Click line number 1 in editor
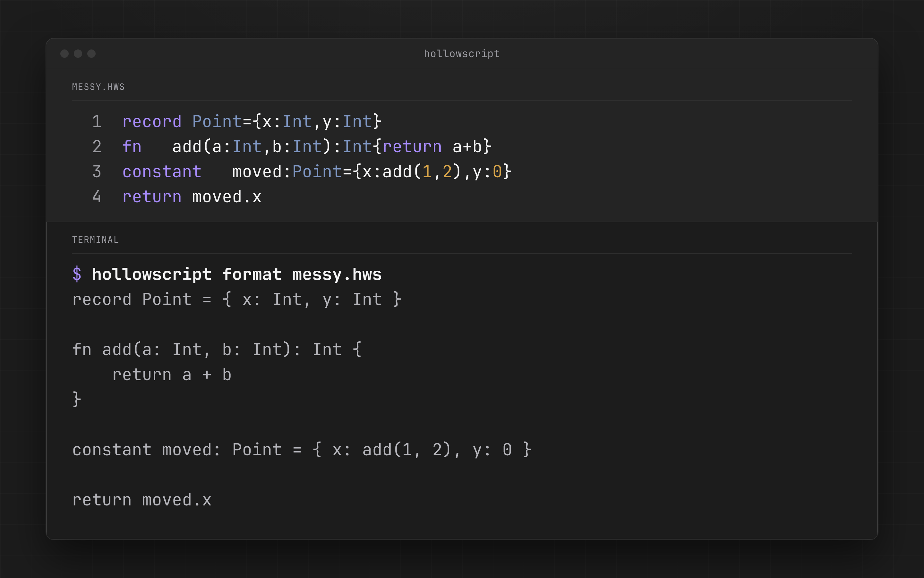 pyautogui.click(x=97, y=122)
